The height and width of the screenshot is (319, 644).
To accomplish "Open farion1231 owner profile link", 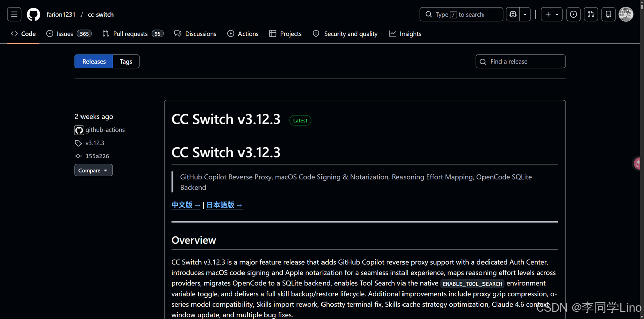I will click(x=61, y=15).
